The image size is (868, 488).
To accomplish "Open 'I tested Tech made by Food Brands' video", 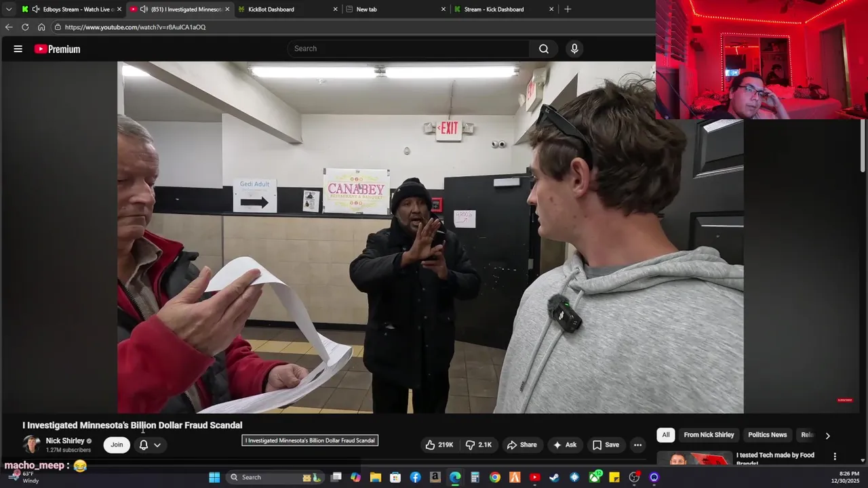I will click(775, 458).
